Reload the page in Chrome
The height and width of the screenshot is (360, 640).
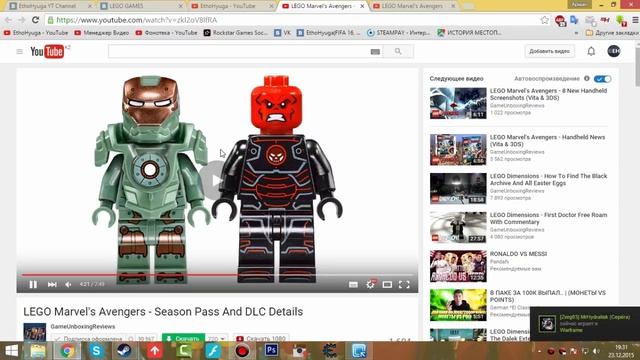click(x=36, y=20)
